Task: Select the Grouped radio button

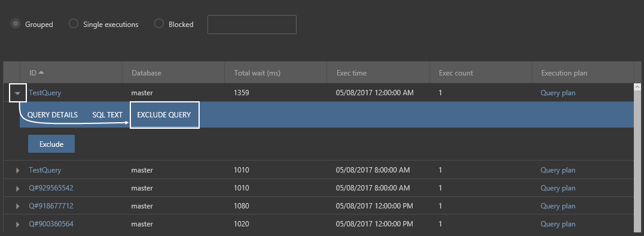Action: click(16, 24)
